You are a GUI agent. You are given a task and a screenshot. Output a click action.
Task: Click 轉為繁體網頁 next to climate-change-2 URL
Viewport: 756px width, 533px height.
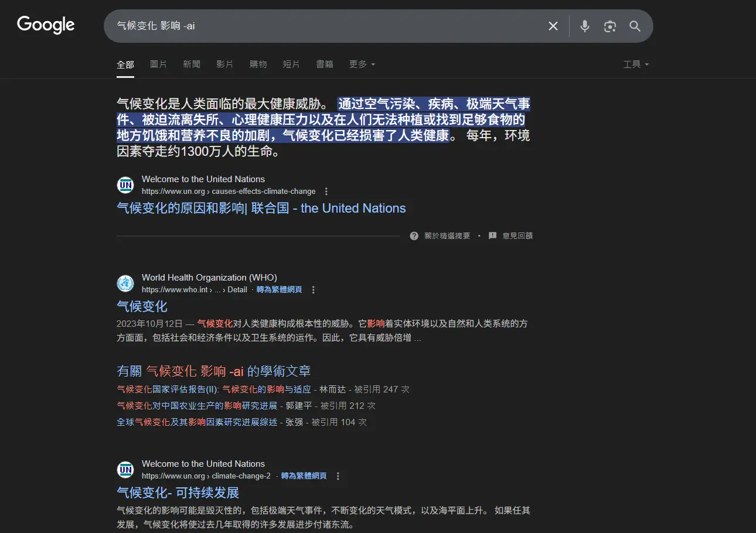pos(304,476)
